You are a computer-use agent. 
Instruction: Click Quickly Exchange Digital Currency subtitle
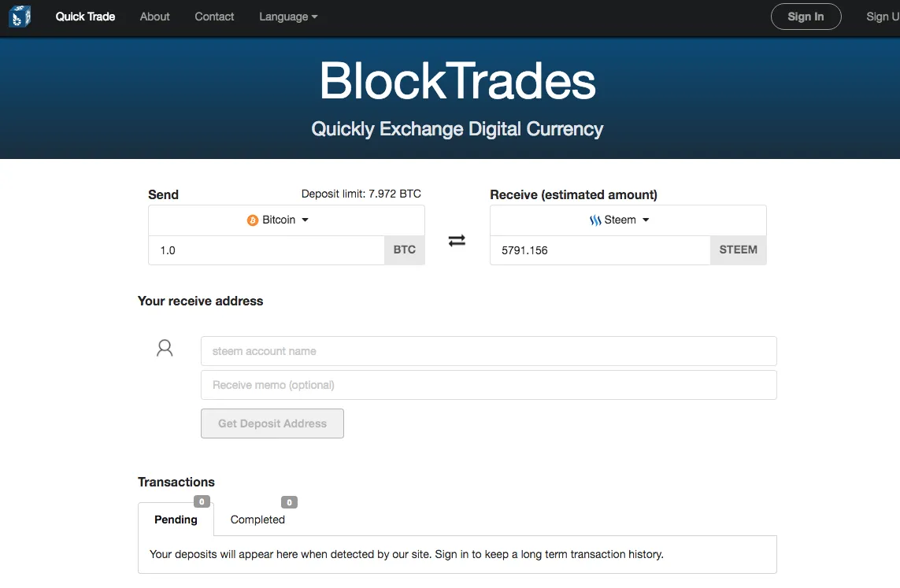point(457,129)
